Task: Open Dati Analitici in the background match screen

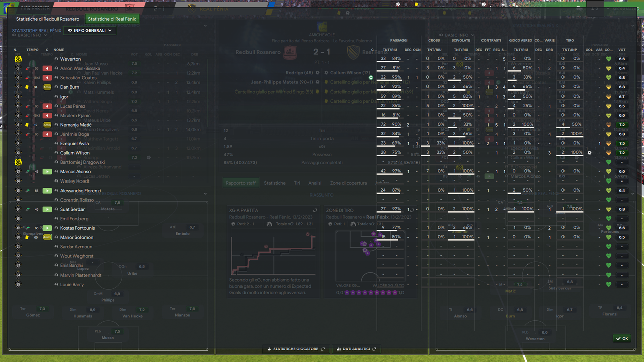Action: tap(355, 349)
